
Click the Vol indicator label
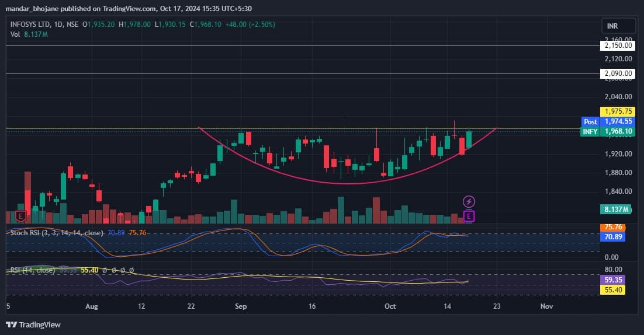click(x=16, y=34)
